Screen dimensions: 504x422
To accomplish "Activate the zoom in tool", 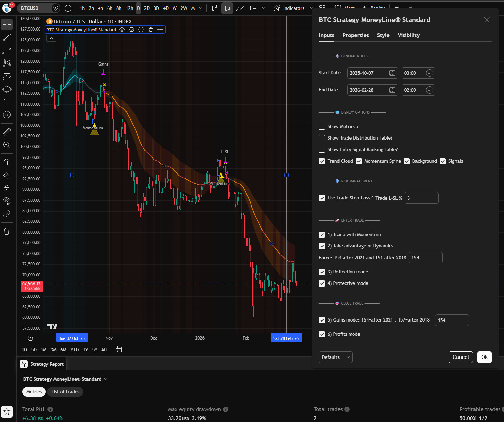I will coord(7,145).
